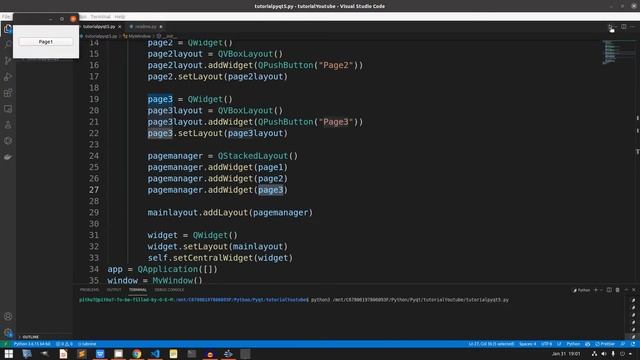Viewport: 640px width, 360px height.
Task: Click the tabnine status bar item
Action: click(87, 344)
